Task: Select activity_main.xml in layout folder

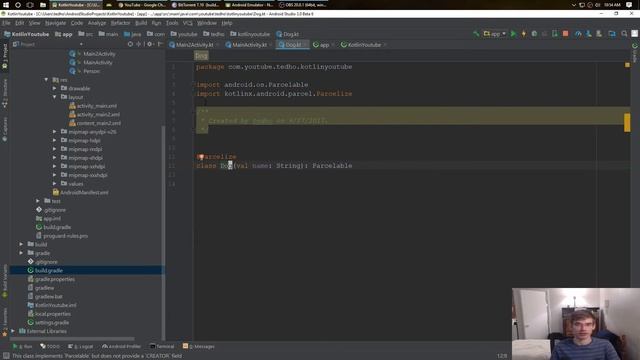Action: click(x=93, y=106)
